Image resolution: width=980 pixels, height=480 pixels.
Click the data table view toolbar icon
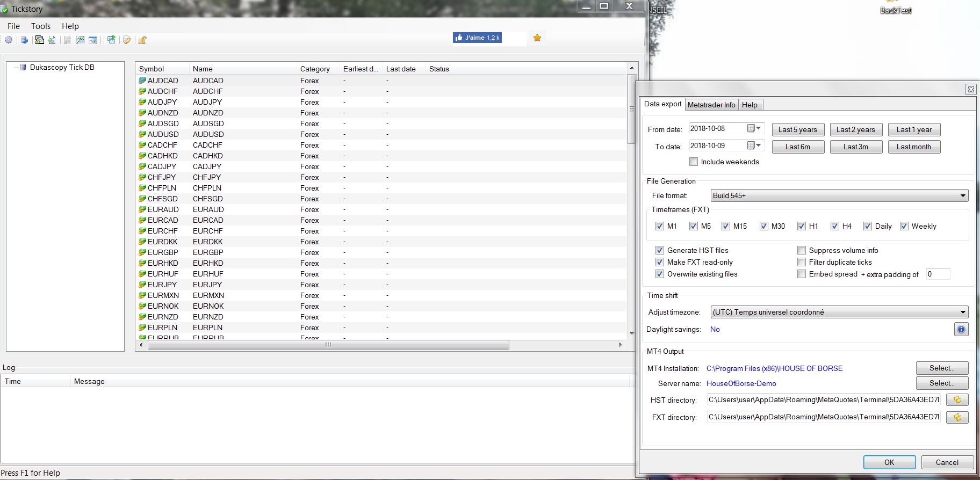coord(92,40)
